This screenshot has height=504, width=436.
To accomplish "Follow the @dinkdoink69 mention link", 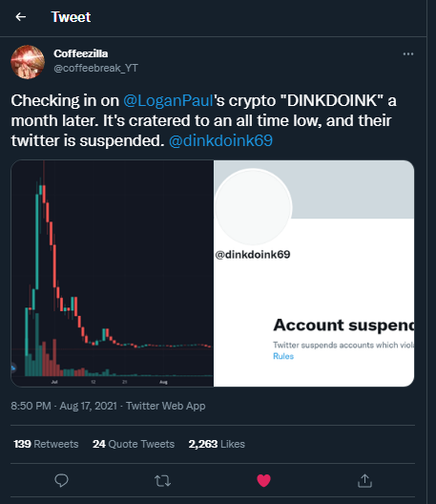I will click(x=220, y=140).
